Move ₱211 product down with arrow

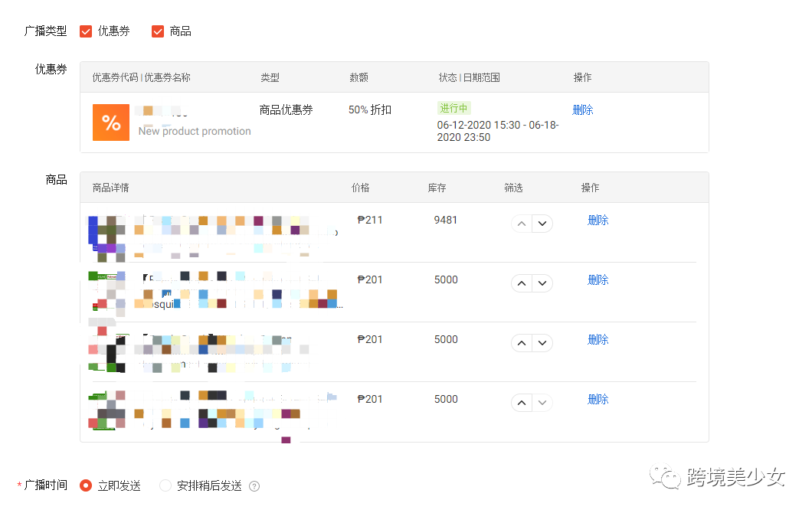click(542, 224)
